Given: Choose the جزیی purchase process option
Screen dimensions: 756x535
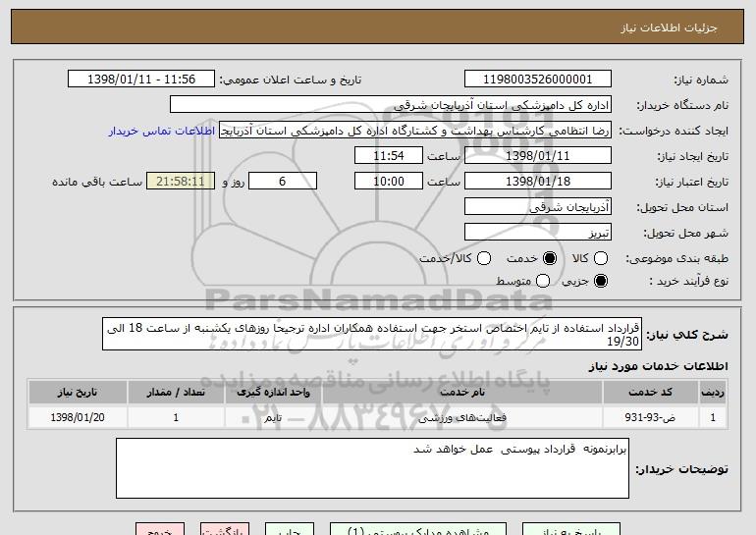Looking at the screenshot, I should pyautogui.click(x=601, y=281).
